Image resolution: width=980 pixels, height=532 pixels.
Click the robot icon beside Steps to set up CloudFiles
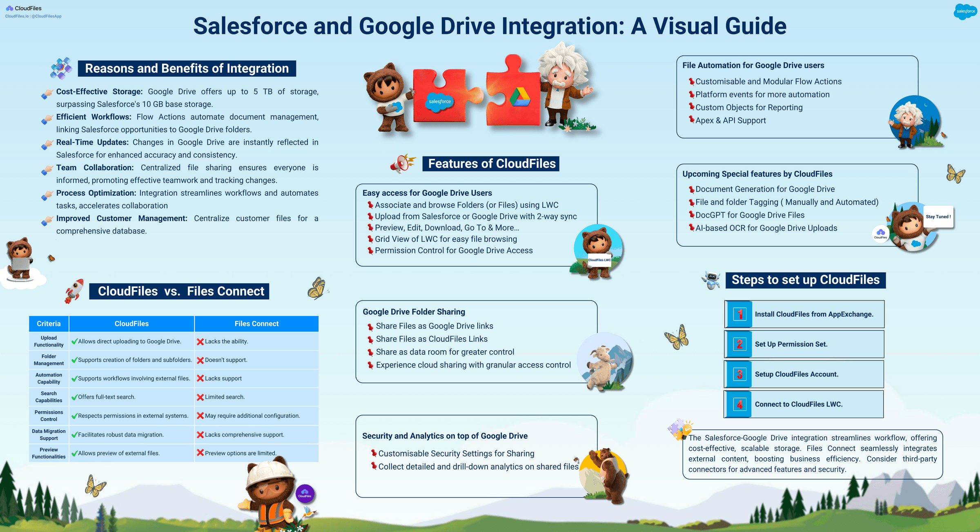click(x=711, y=280)
